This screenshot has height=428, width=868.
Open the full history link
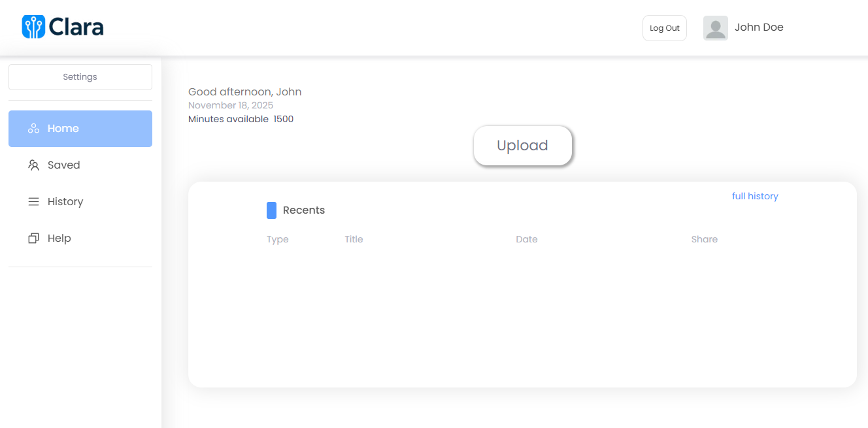point(755,196)
